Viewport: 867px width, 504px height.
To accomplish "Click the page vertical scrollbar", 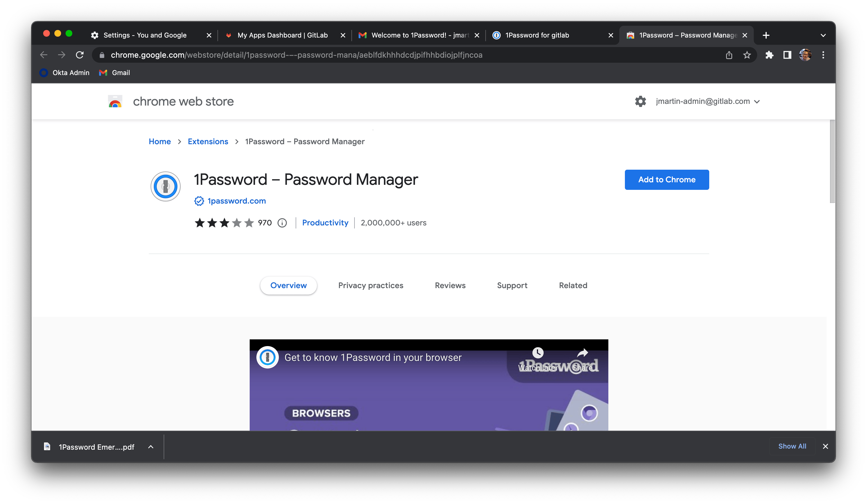I will pyautogui.click(x=832, y=162).
